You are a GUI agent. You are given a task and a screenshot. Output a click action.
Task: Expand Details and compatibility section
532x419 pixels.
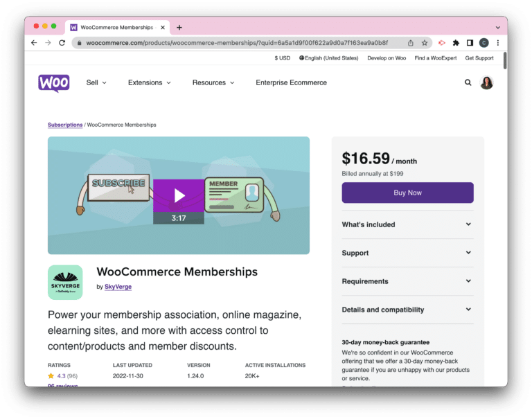pos(407,310)
